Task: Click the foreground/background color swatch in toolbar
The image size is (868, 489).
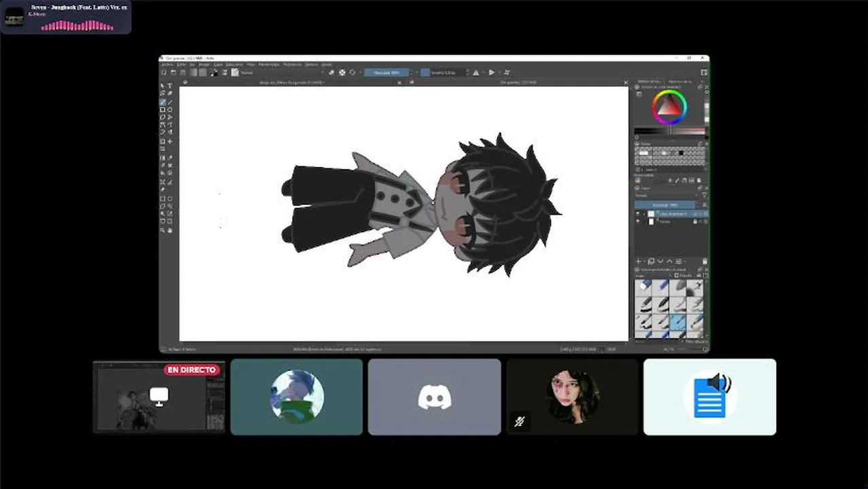Action: click(x=215, y=73)
